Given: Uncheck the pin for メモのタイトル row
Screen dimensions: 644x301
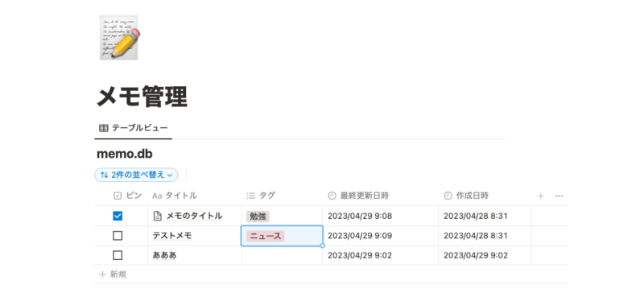Looking at the screenshot, I should (118, 216).
